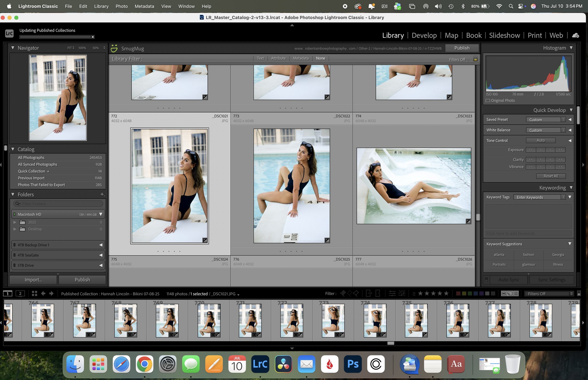Switch to grid view from filmstrip toolbar
The width and height of the screenshot is (588, 380).
[x=35, y=293]
